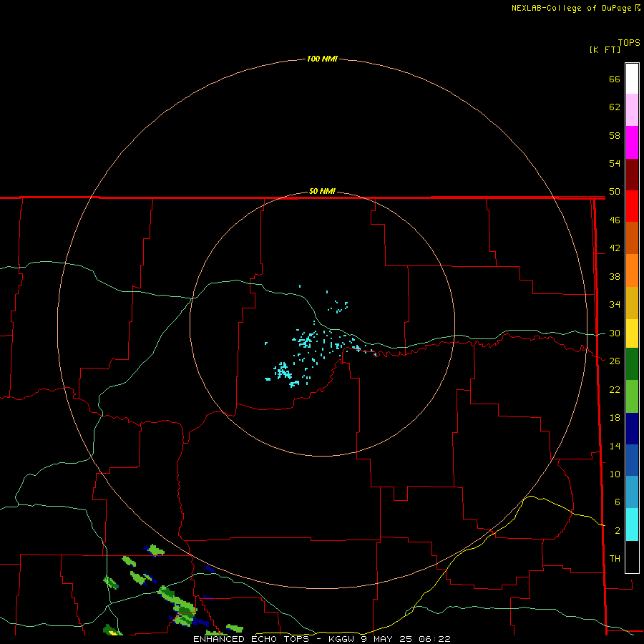
Task: Click the gold legend swatch
Action: coord(632,303)
